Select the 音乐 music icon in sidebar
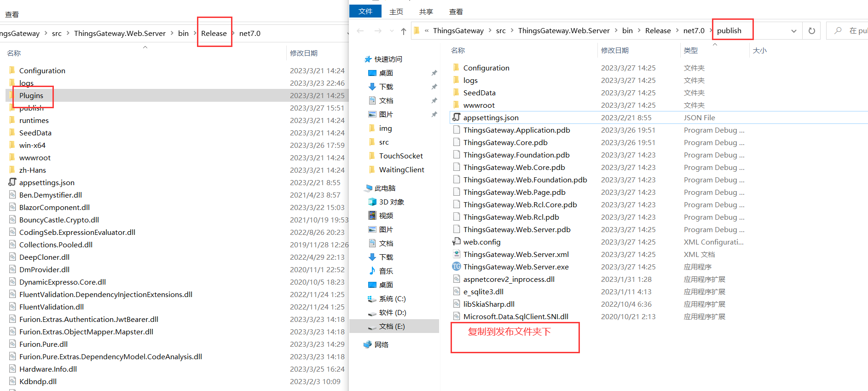Screen dimensions: 868x391 (372, 271)
